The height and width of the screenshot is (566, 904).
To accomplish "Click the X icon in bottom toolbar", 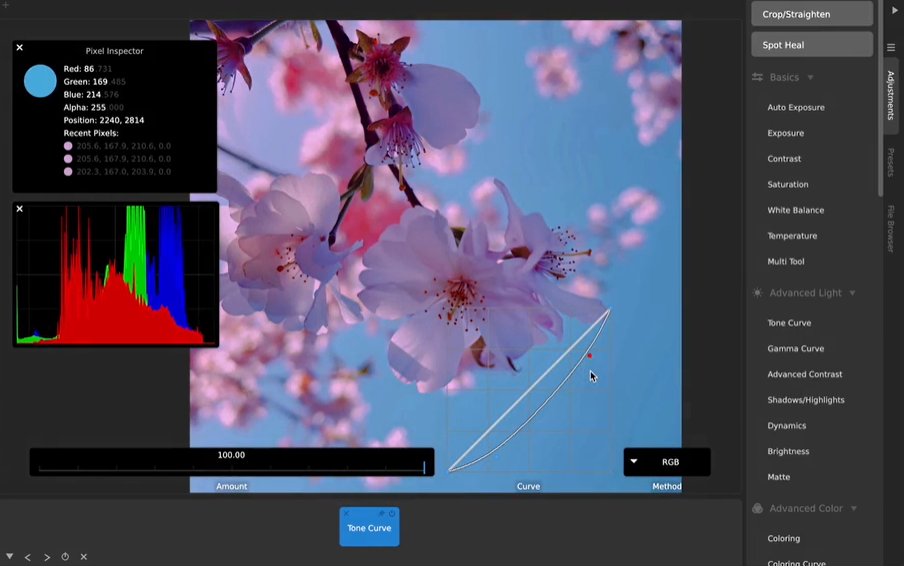I will pos(84,557).
